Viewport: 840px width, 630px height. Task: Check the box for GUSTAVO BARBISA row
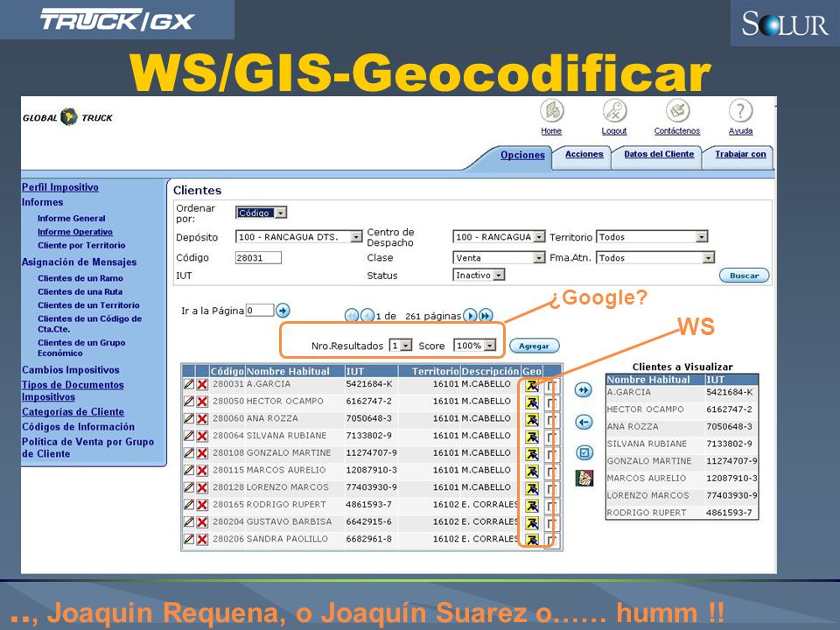coord(551,523)
